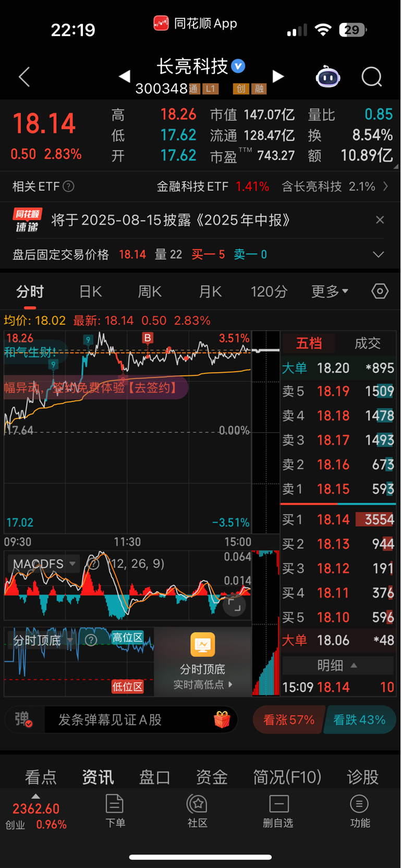Tap the 高位区 label on indicator

[x=128, y=638]
